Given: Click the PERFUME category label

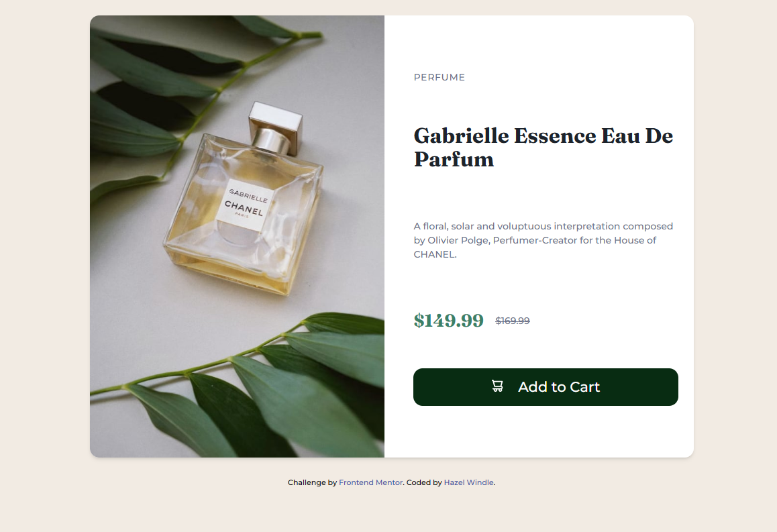Looking at the screenshot, I should 439,77.
